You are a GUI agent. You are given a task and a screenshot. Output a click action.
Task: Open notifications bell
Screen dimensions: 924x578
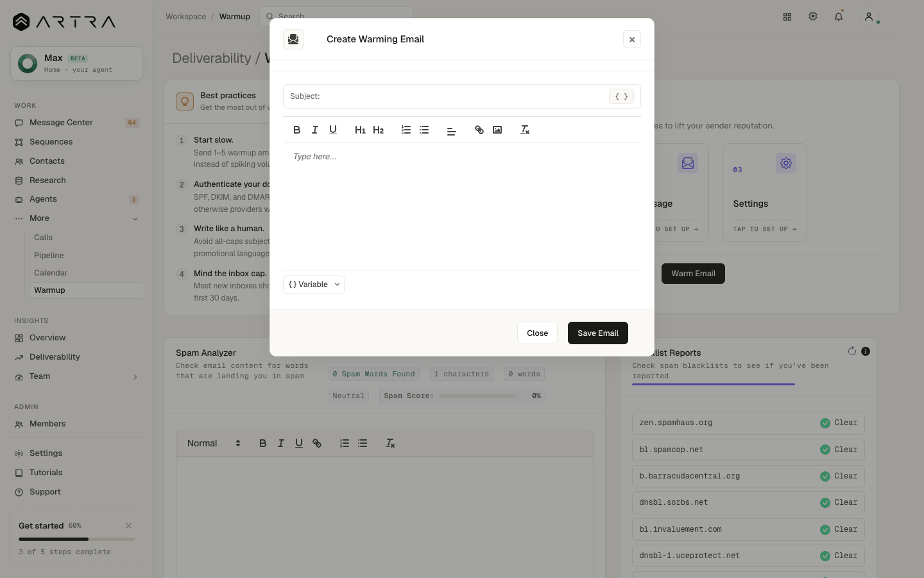point(839,17)
